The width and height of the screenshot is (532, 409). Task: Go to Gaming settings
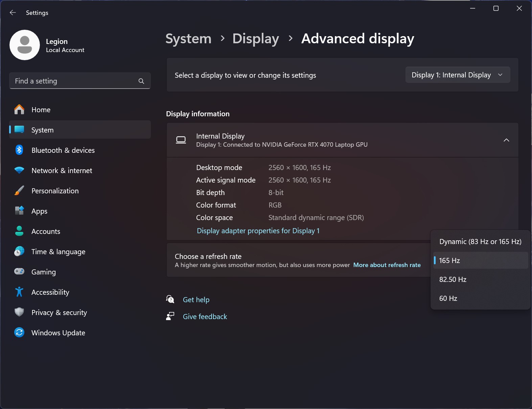80,272
